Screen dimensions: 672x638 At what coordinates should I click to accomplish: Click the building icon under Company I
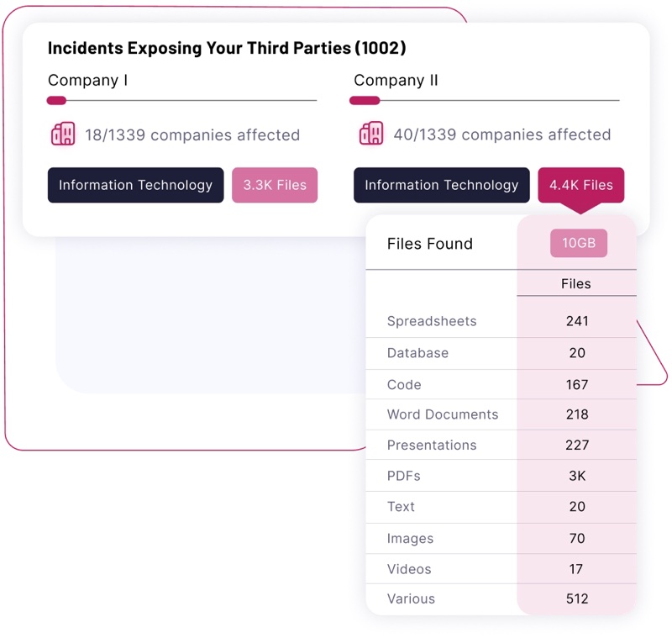(x=63, y=134)
